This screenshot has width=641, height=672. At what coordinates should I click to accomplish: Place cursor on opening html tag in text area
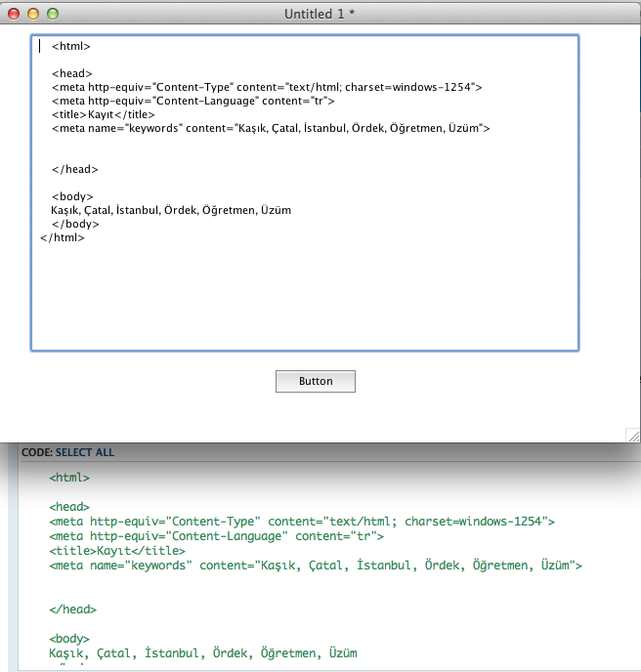point(71,46)
